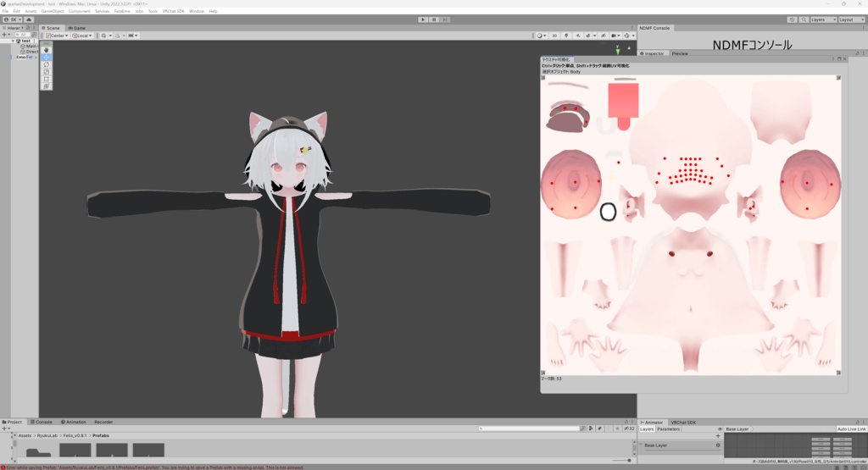The height and width of the screenshot is (470, 868).
Task: Click Felis_v0.8.1 in the project breadcrumb
Action: [75, 436]
